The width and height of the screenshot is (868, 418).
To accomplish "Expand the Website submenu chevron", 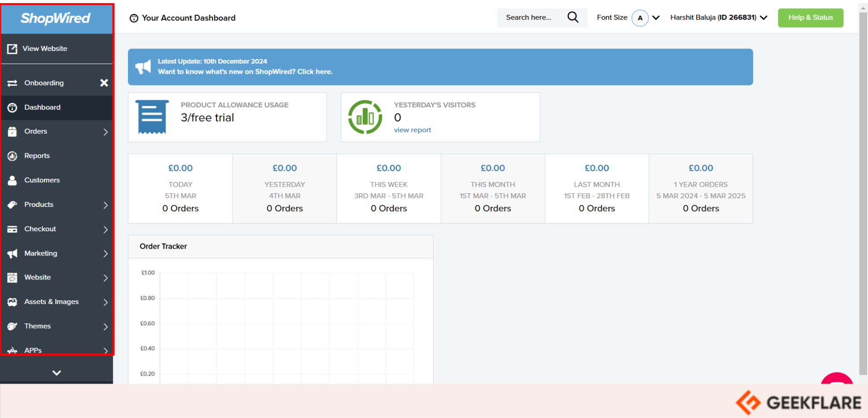I will click(x=106, y=278).
